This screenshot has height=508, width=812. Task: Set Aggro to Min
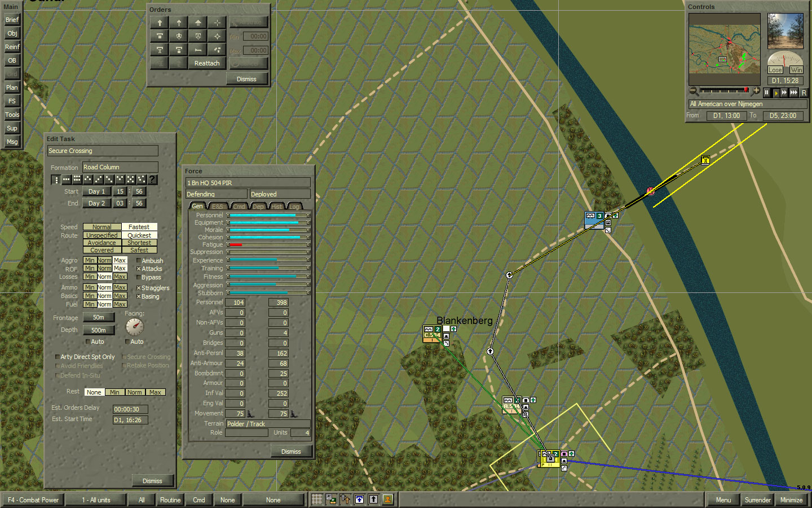tap(90, 260)
